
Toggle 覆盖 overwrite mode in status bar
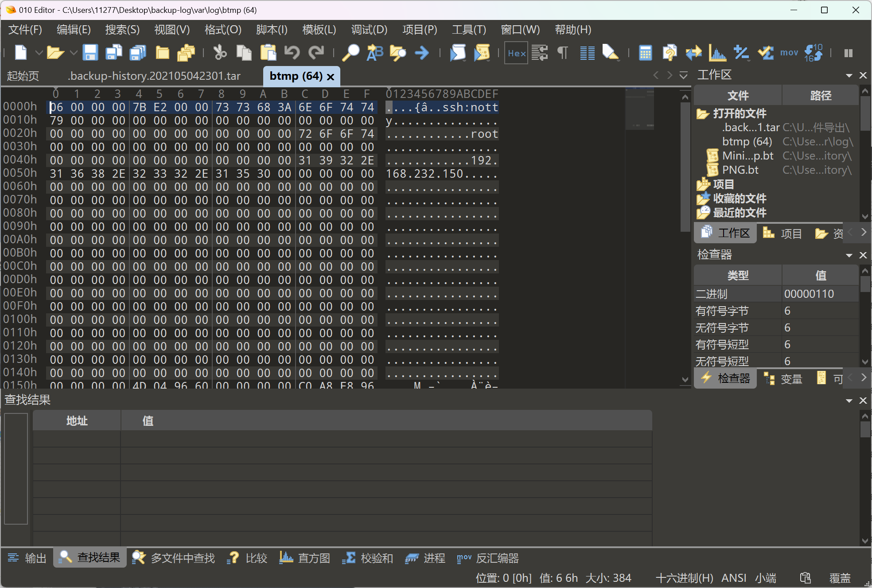pyautogui.click(x=840, y=578)
